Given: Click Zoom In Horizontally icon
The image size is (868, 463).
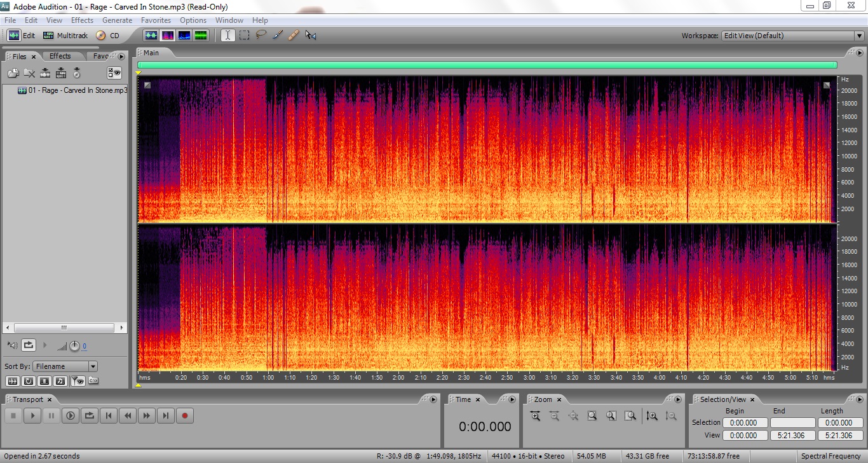Looking at the screenshot, I should (535, 416).
